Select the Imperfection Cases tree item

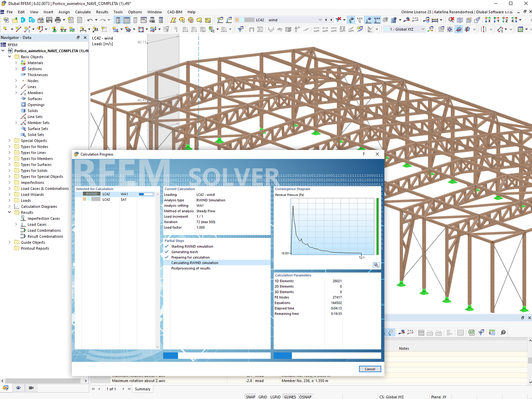[44, 218]
